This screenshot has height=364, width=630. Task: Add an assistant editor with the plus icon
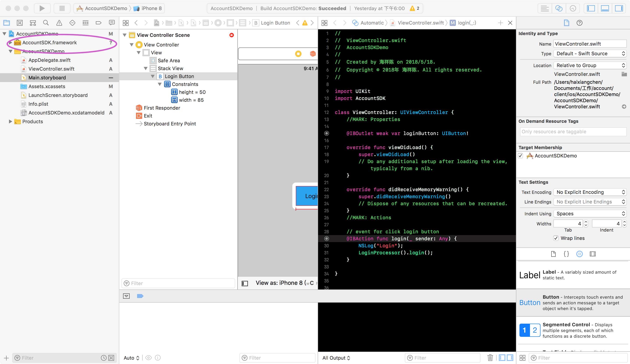pyautogui.click(x=500, y=23)
